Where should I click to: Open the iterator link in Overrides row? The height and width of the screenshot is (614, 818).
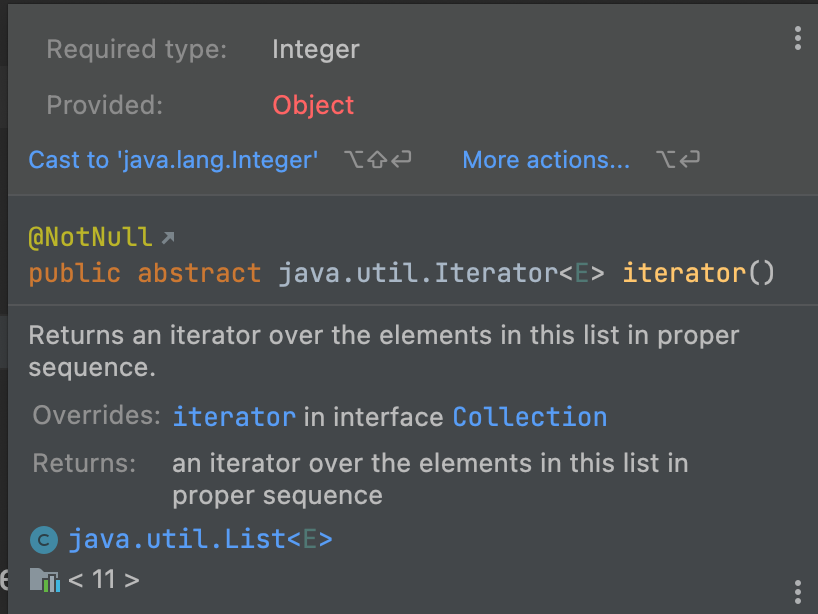[x=234, y=417]
